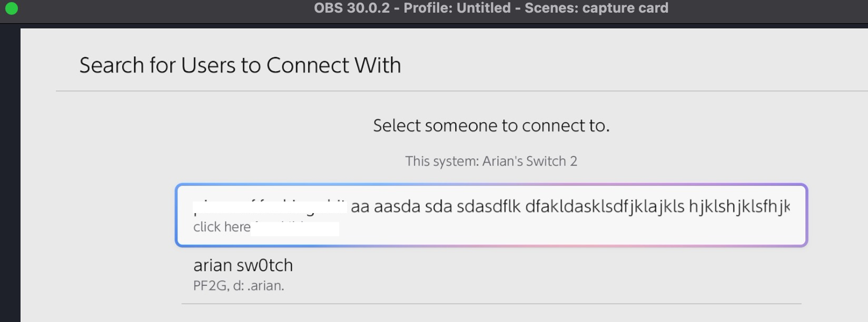Click the green traffic light button
The image size is (868, 322).
[11, 8]
